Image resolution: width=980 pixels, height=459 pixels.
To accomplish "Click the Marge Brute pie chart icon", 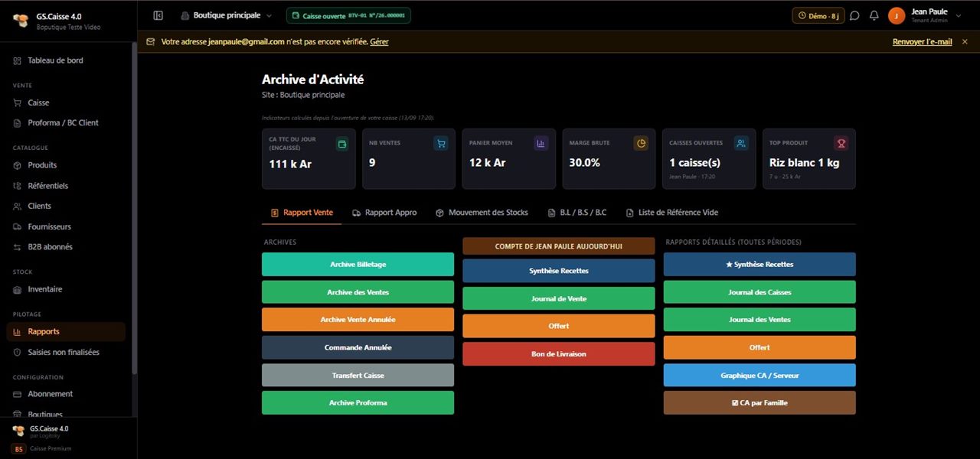I will click(641, 143).
